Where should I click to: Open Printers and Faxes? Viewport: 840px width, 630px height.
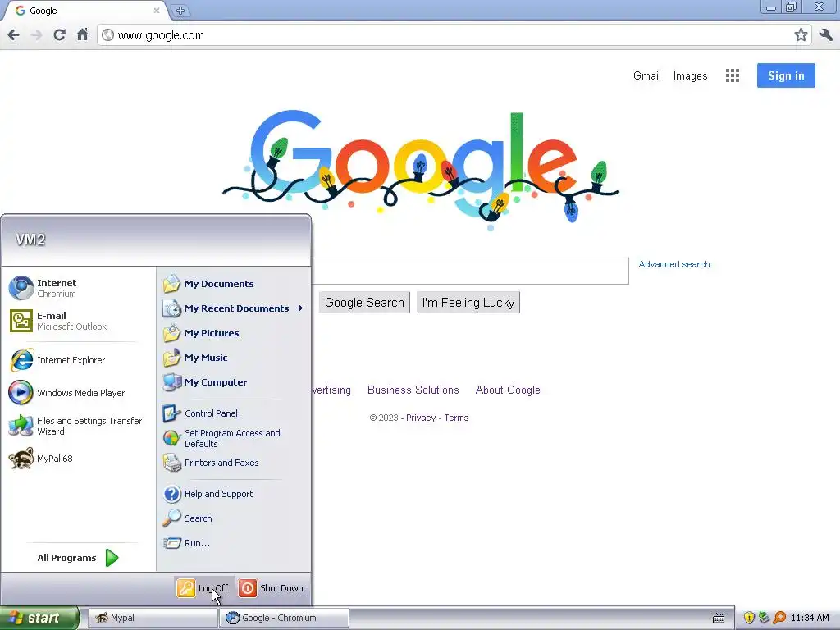[x=234, y=463]
